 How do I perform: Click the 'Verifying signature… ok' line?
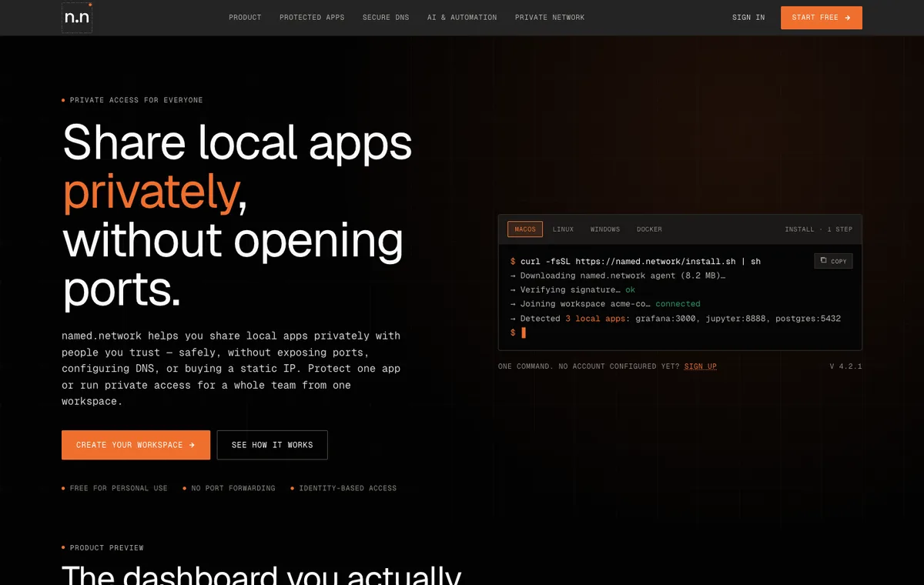click(572, 290)
